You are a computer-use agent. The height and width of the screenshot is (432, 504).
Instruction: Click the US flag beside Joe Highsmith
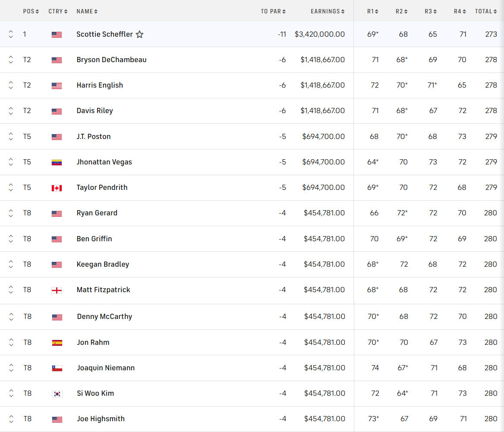coord(57,419)
